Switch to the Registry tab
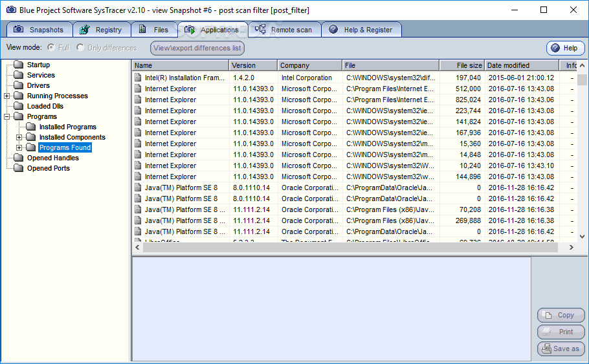Viewport: 589px width, 364px height. coord(102,29)
